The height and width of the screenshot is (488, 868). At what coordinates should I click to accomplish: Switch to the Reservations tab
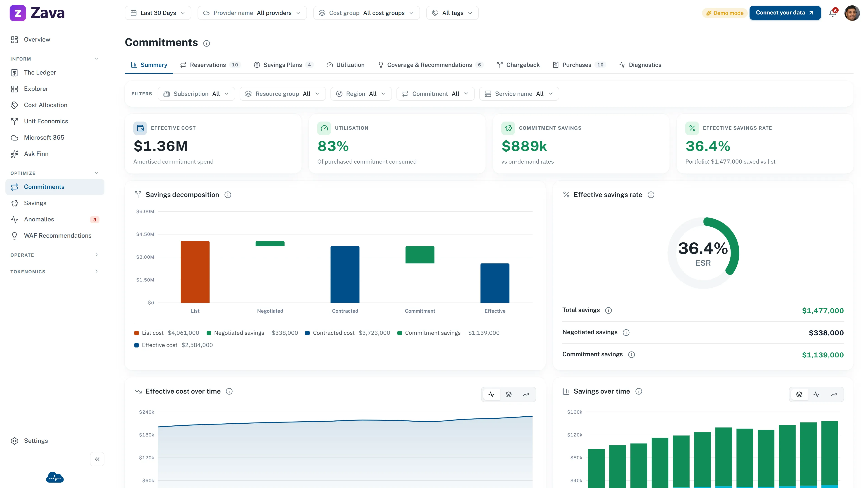point(210,65)
